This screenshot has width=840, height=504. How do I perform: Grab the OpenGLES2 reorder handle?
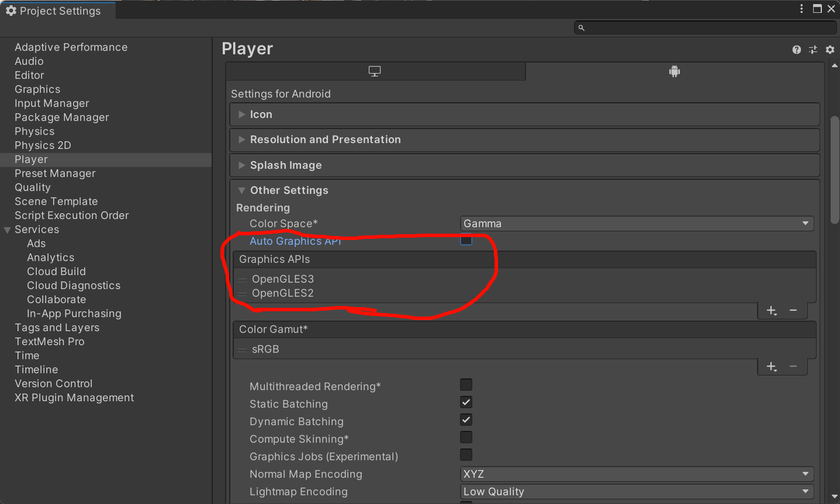click(243, 293)
